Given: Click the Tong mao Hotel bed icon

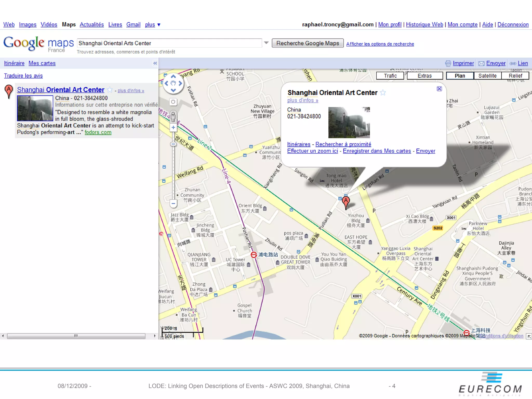Looking at the screenshot, I should [x=322, y=181].
